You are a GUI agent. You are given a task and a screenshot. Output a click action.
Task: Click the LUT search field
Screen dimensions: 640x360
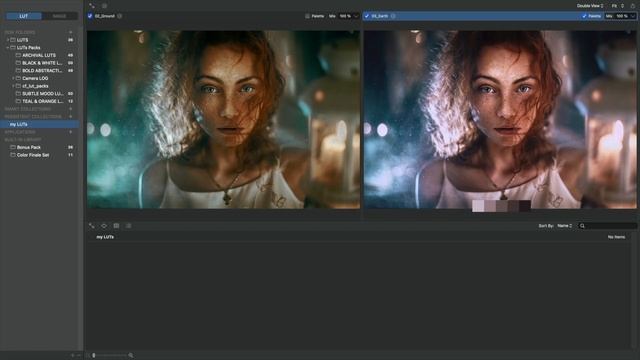tap(607, 226)
